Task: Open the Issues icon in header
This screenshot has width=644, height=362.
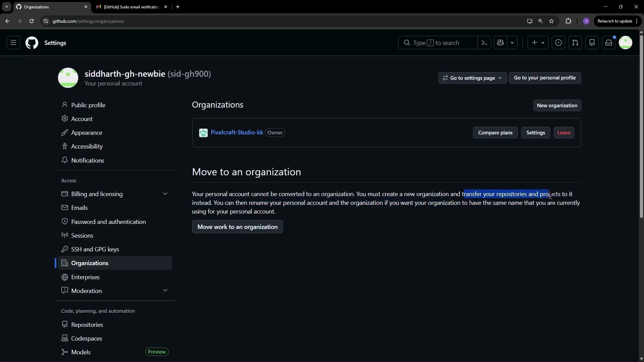Action: click(558, 43)
